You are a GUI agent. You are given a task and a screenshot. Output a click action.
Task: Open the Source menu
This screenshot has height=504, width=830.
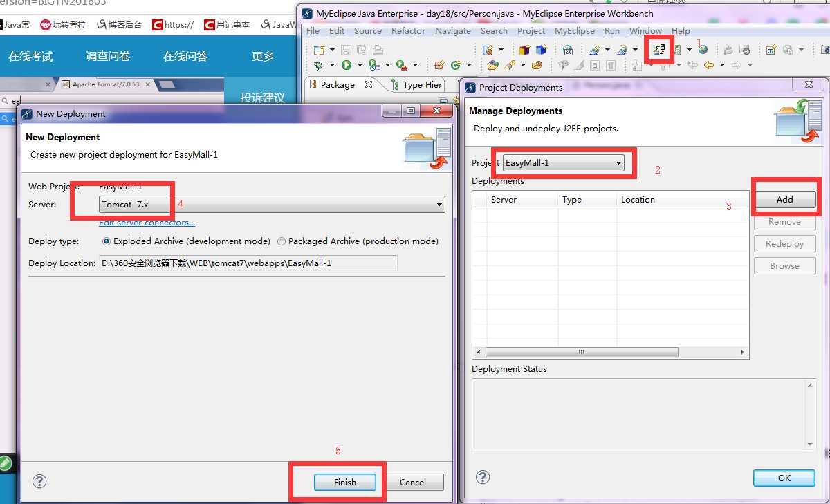pyautogui.click(x=367, y=31)
